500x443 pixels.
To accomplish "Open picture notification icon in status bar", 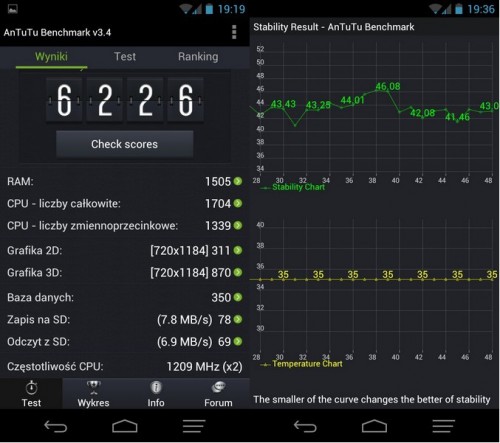I will (13, 9).
